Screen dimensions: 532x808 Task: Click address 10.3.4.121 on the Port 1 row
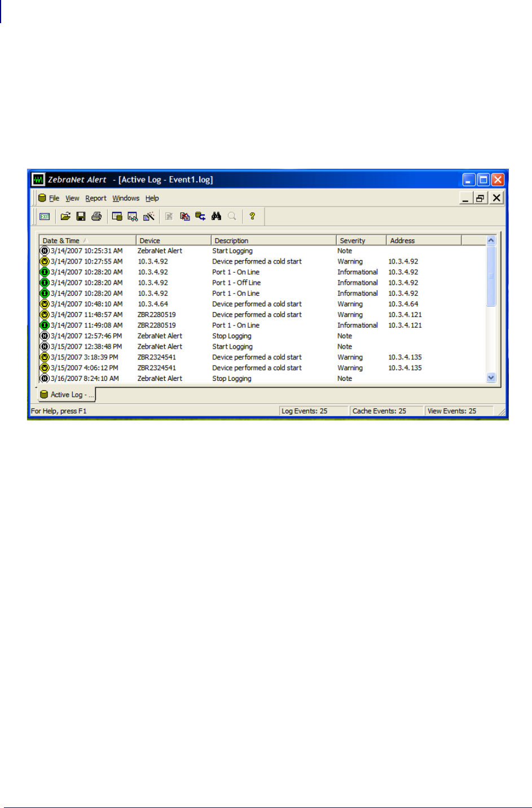pos(405,325)
